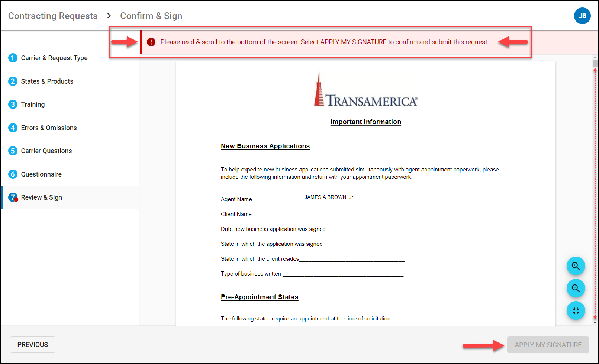Viewport: 599px width, 364px height.
Task: Click the Transamerica logo
Action: [365, 90]
